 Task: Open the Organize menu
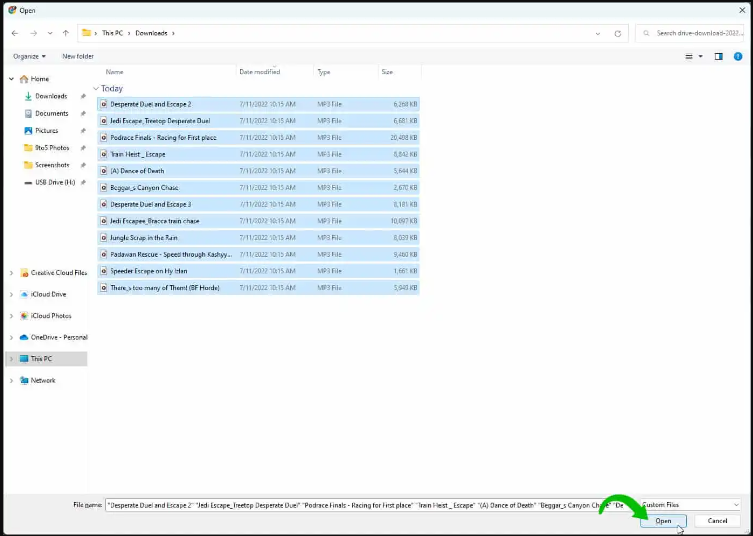pos(29,56)
